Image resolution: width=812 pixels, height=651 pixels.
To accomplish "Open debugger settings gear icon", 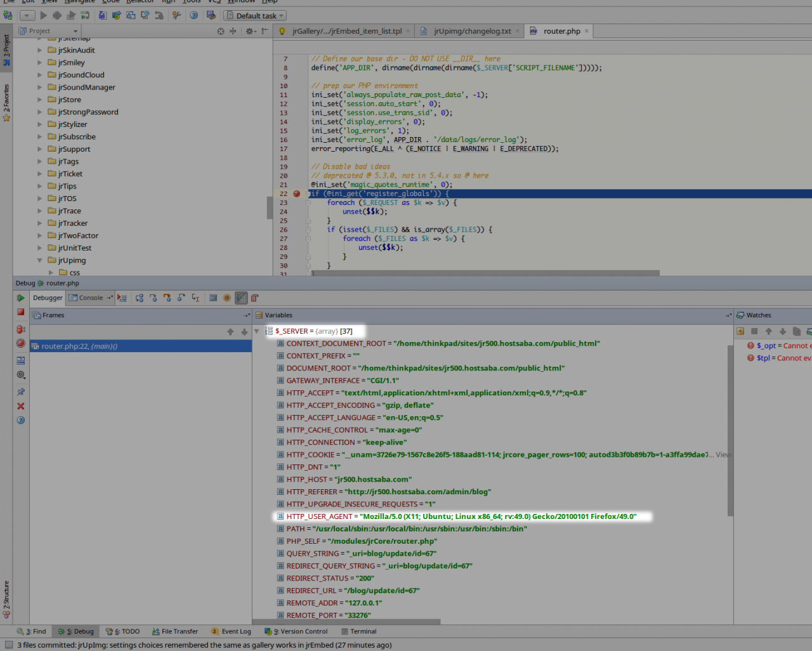I will pyautogui.click(x=21, y=375).
